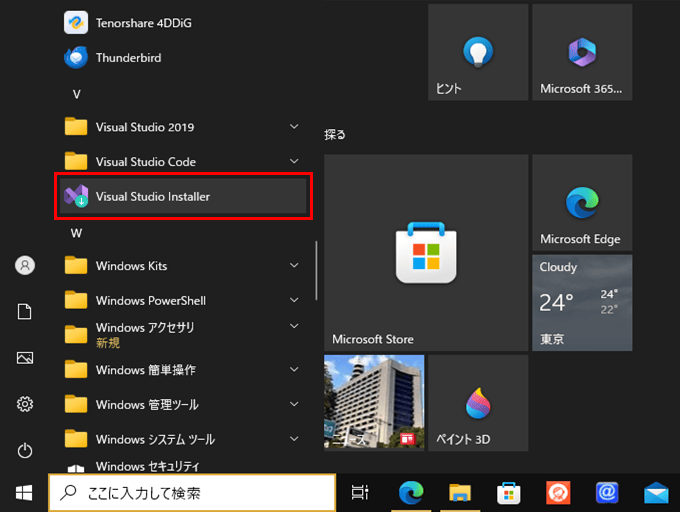
Task: Jump to apps via letter W header
Action: point(76,232)
